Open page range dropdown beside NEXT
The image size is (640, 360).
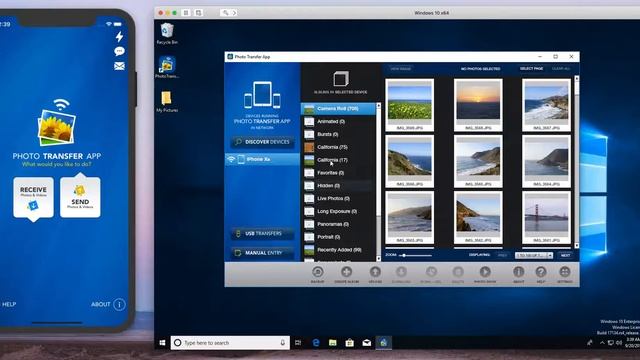point(534,255)
